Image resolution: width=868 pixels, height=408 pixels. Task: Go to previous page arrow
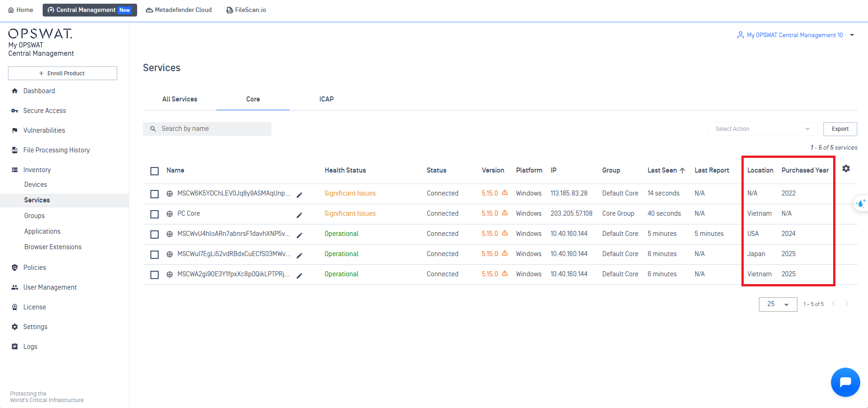coord(833,303)
